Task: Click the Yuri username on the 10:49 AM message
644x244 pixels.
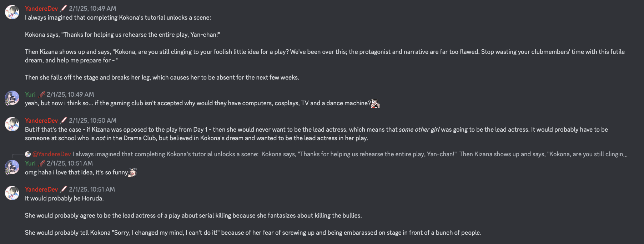Action: (30, 95)
